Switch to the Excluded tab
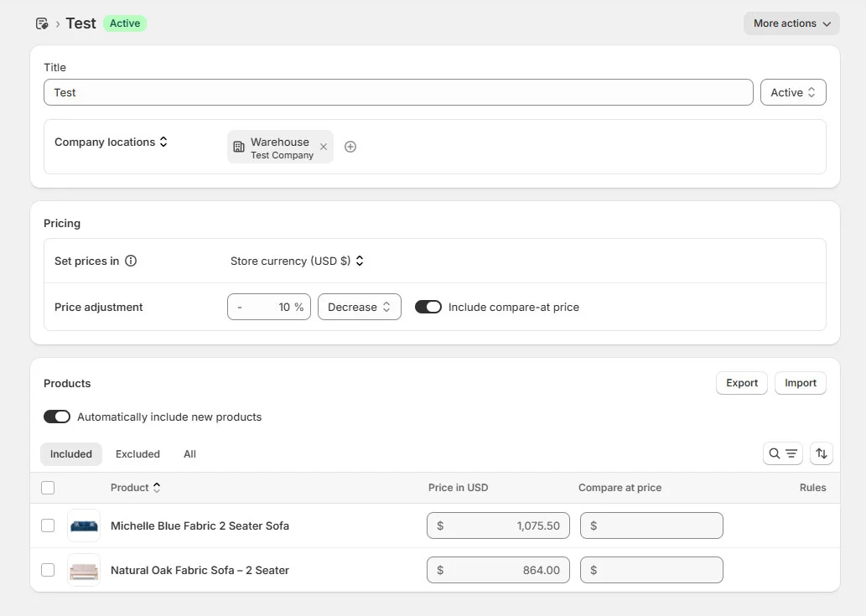The image size is (866, 616). 137,453
